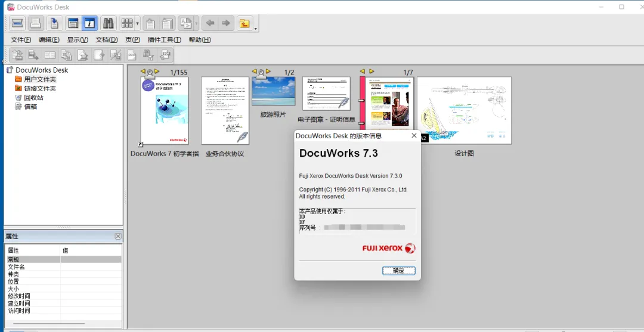This screenshot has width=644, height=332.
Task: Click the dotted-page-with-arrow plugin icon
Action: tap(99, 55)
